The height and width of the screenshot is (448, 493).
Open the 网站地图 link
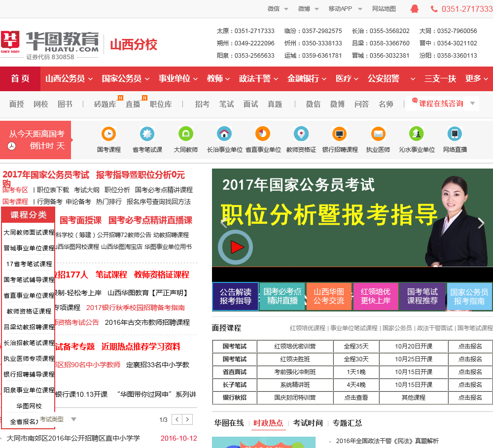[x=384, y=9]
